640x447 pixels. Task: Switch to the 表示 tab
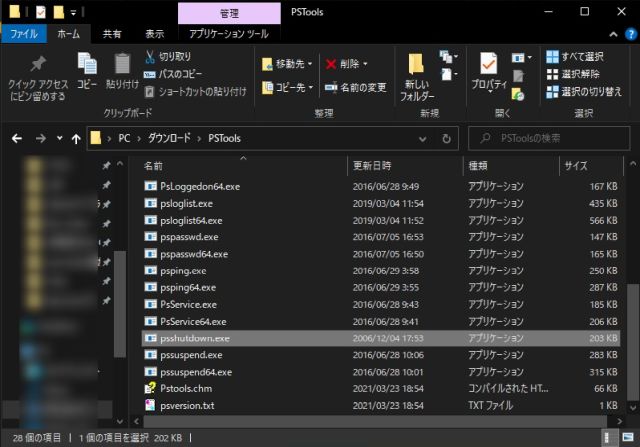click(x=155, y=34)
